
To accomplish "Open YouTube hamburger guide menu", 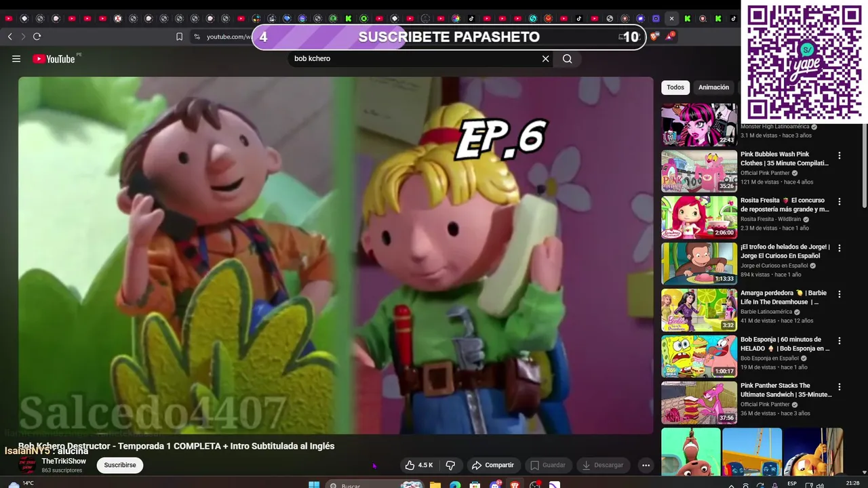I will pos(16,59).
